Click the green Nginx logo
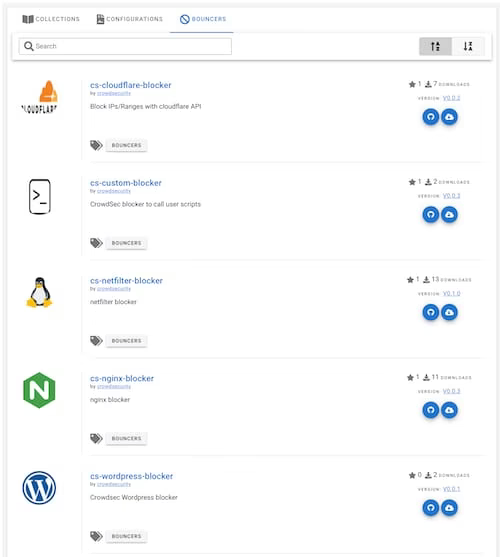The height and width of the screenshot is (557, 500). coord(39,390)
